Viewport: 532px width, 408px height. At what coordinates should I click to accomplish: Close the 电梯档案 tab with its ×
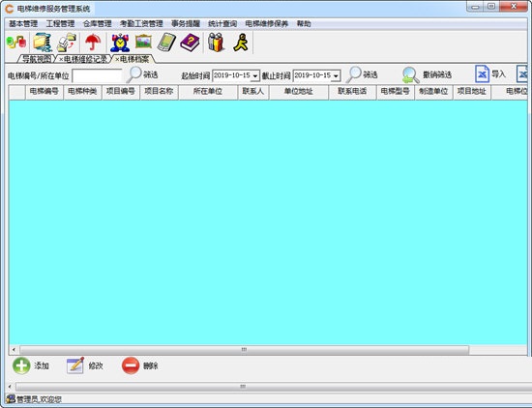pyautogui.click(x=117, y=60)
